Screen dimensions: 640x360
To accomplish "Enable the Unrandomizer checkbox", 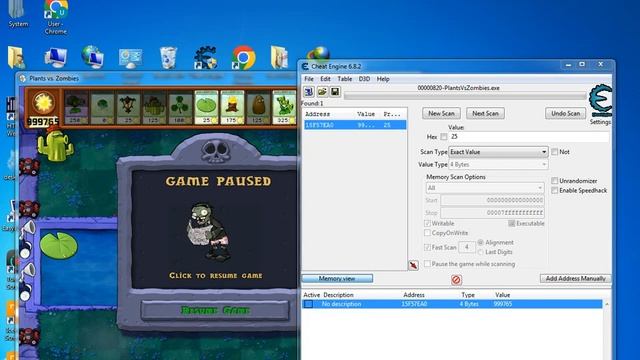I will click(554, 181).
